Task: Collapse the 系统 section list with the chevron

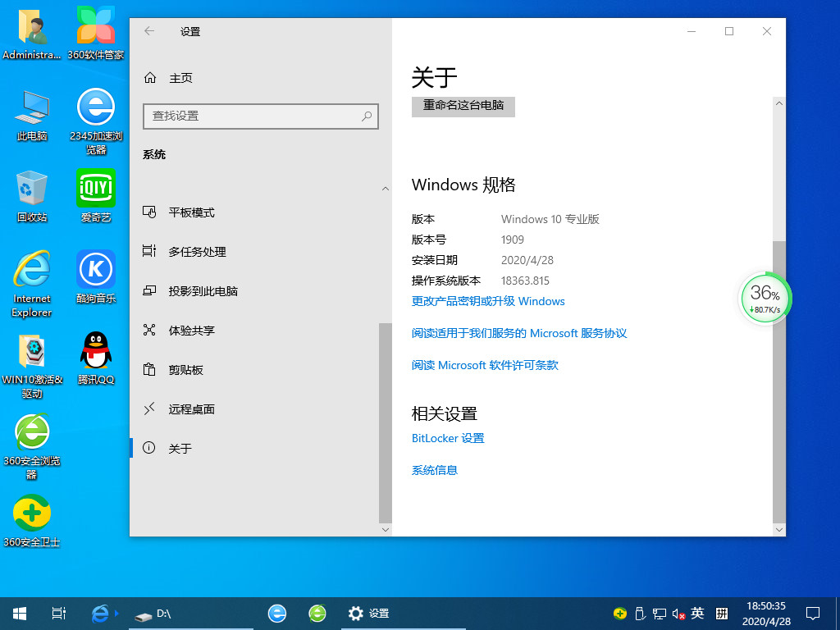Action: coord(386,188)
